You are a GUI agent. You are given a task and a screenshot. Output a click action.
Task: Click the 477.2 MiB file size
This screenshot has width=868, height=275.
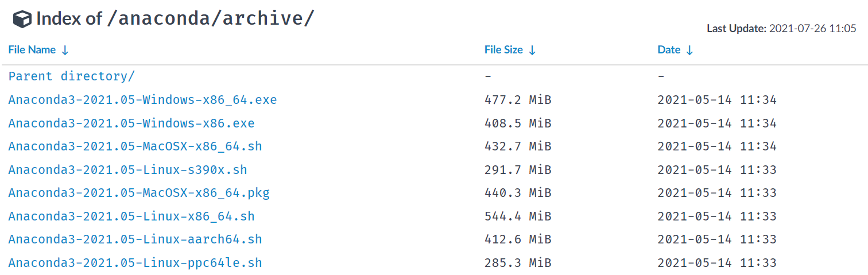tap(518, 100)
